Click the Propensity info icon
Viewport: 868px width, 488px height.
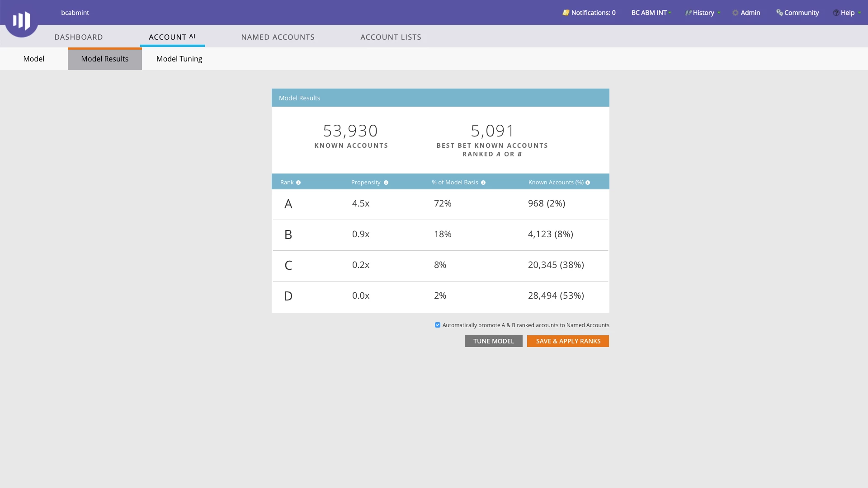click(386, 183)
